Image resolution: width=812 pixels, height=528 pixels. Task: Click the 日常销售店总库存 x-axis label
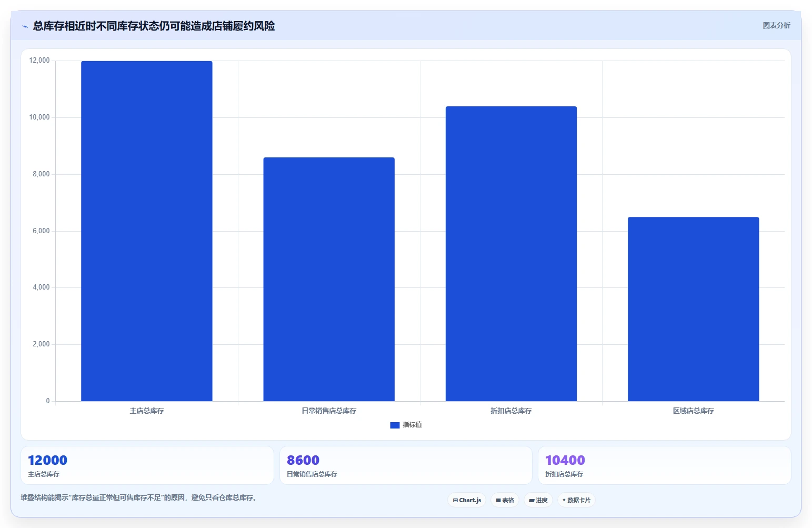pos(329,411)
